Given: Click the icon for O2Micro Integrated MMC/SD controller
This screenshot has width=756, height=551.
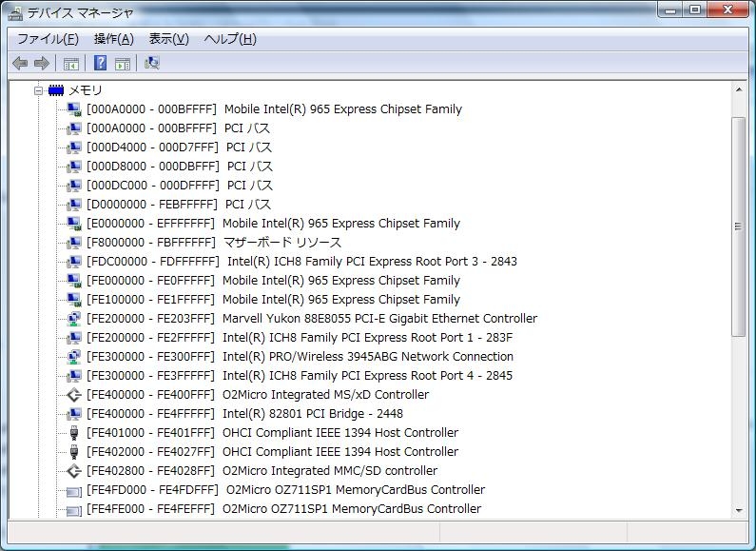Looking at the screenshot, I should click(74, 471).
